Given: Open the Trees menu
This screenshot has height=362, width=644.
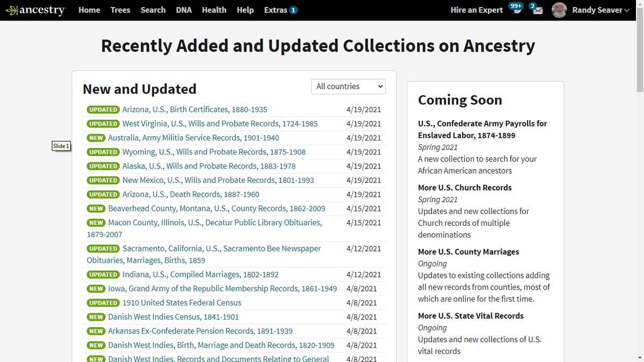Looking at the screenshot, I should pos(120,10).
